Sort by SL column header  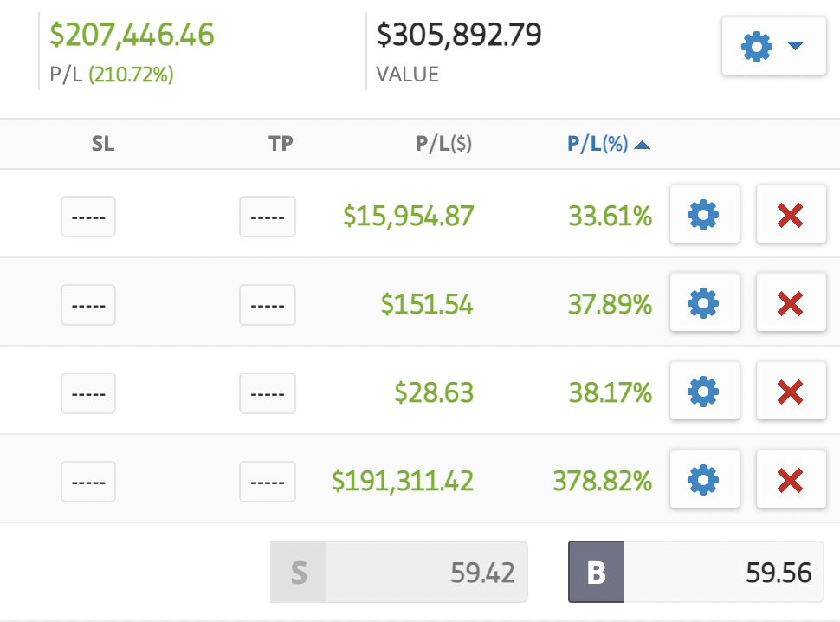[x=103, y=144]
